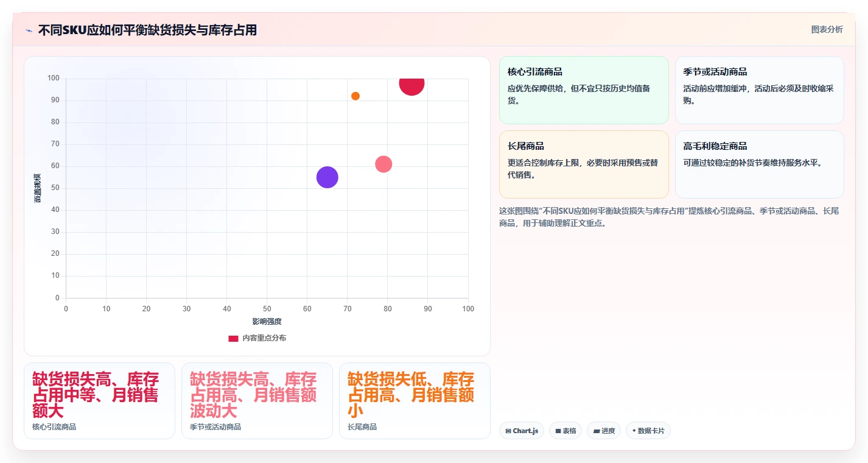This screenshot has height=463, width=868.
Task: Select the orange 缺货损失低 data card
Action: (x=415, y=401)
